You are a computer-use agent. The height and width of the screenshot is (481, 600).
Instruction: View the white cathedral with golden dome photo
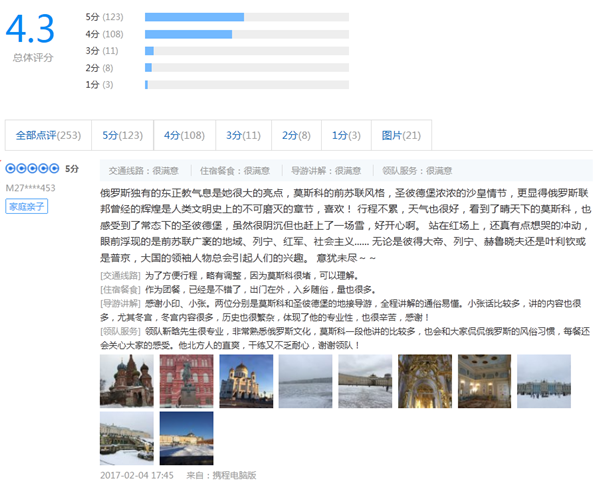246,380
